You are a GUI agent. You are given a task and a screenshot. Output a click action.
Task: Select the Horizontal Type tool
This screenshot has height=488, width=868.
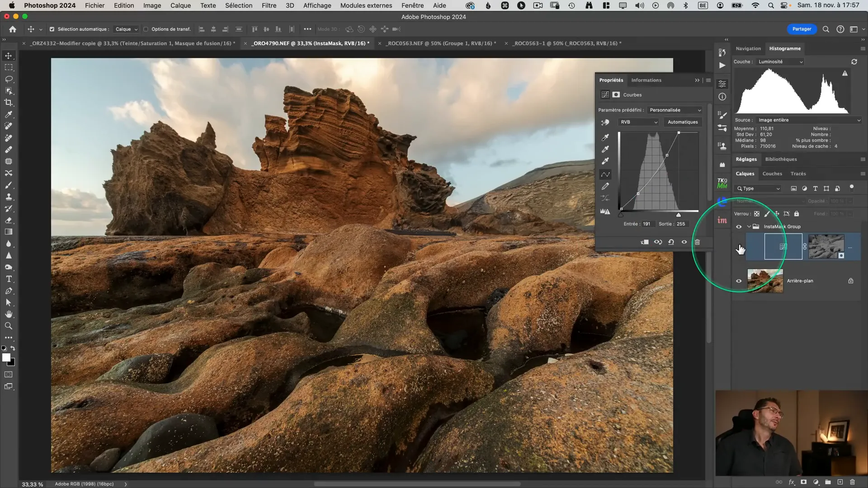[x=9, y=279]
